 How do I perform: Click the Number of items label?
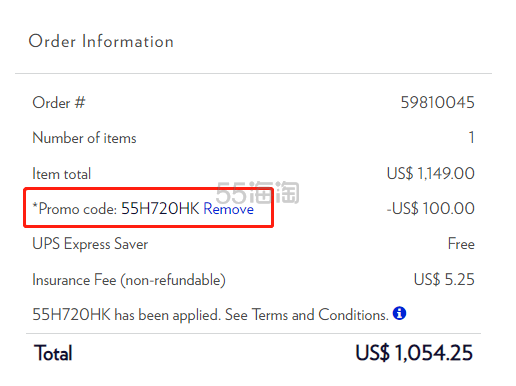[x=84, y=138]
